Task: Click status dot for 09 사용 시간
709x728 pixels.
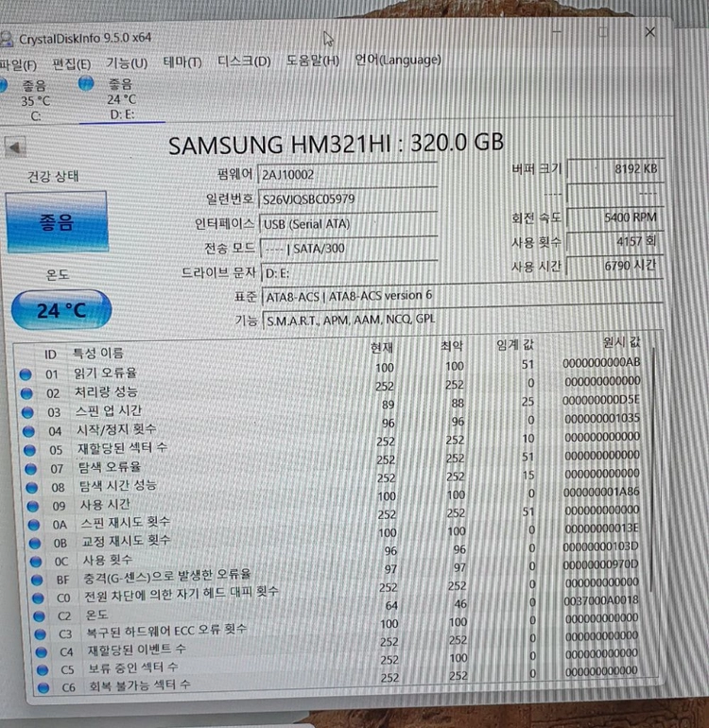Action: pos(32,506)
